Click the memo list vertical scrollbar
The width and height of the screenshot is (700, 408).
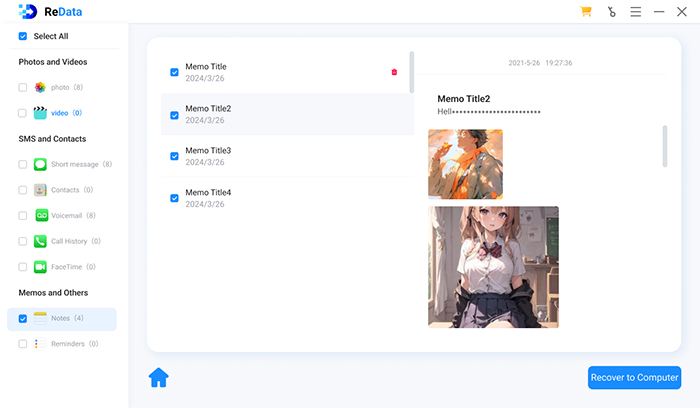click(411, 72)
